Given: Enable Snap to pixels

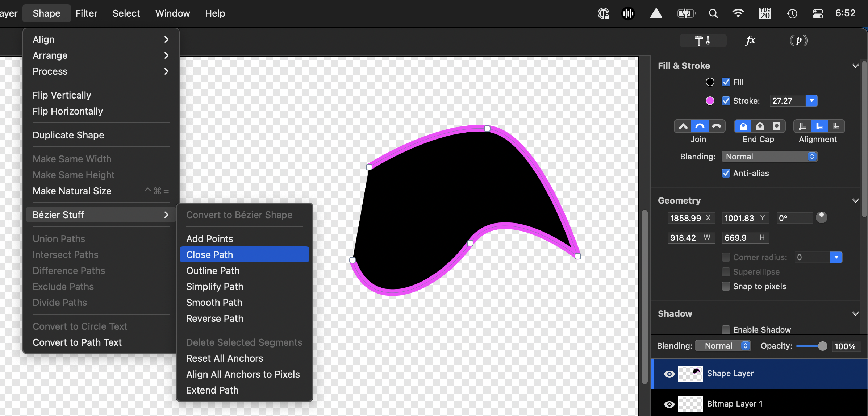Looking at the screenshot, I should [x=726, y=286].
